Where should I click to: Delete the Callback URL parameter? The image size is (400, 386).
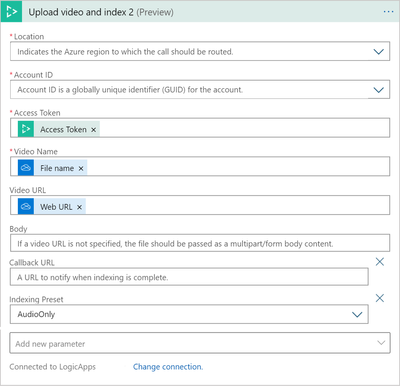coord(380,262)
